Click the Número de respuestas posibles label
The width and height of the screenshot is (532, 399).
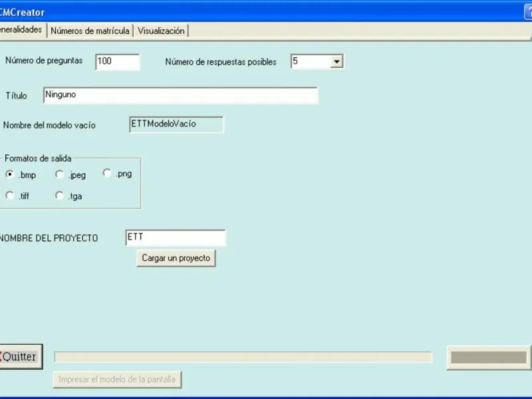[x=221, y=62]
